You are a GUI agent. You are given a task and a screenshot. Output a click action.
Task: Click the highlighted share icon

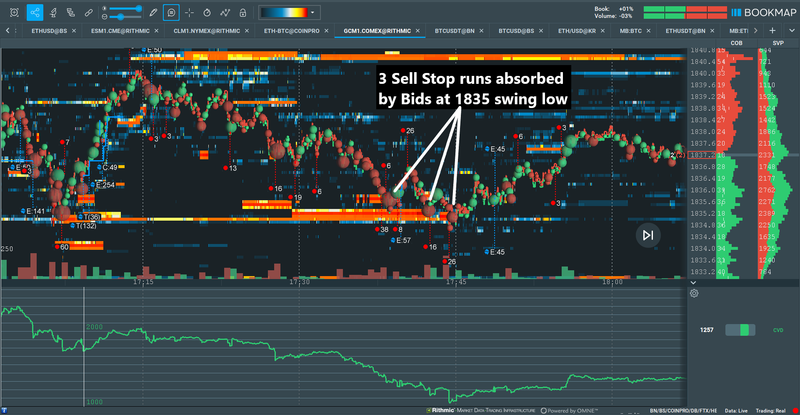[35, 12]
